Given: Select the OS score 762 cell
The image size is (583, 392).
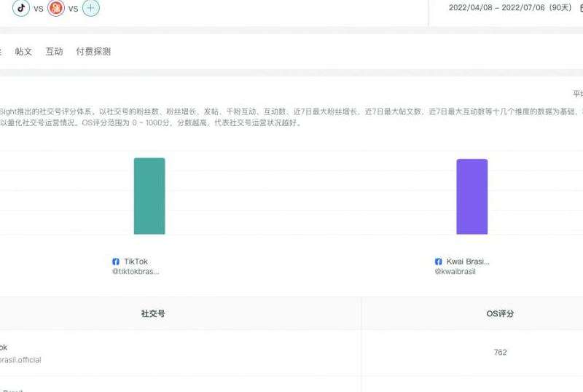Looking at the screenshot, I should point(500,353).
